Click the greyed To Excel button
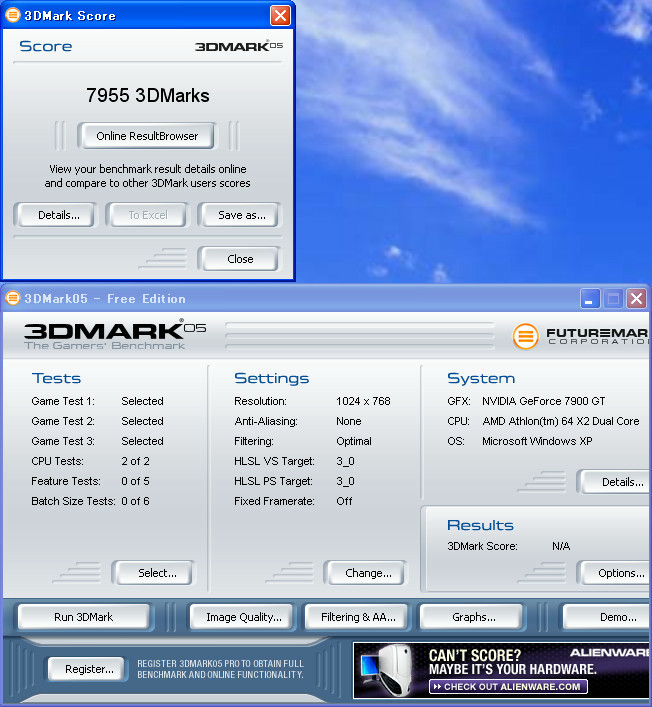This screenshot has height=707, width=652. pyautogui.click(x=147, y=215)
